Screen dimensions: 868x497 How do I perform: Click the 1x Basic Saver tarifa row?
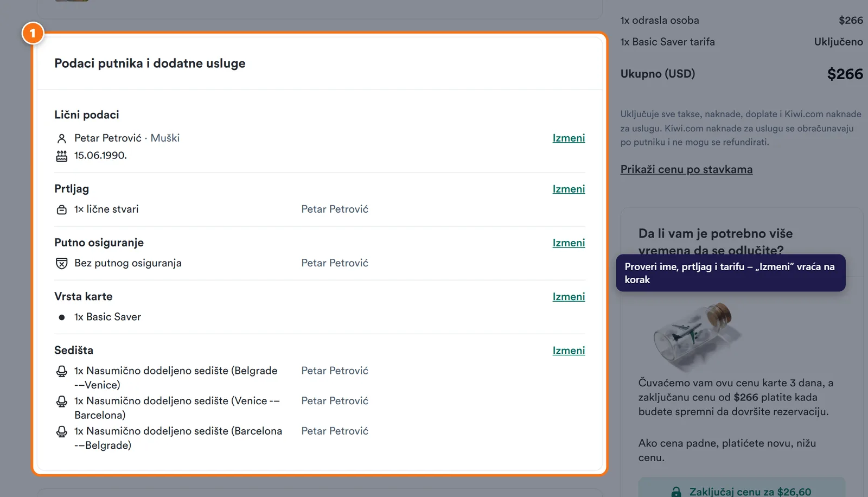[x=742, y=42]
